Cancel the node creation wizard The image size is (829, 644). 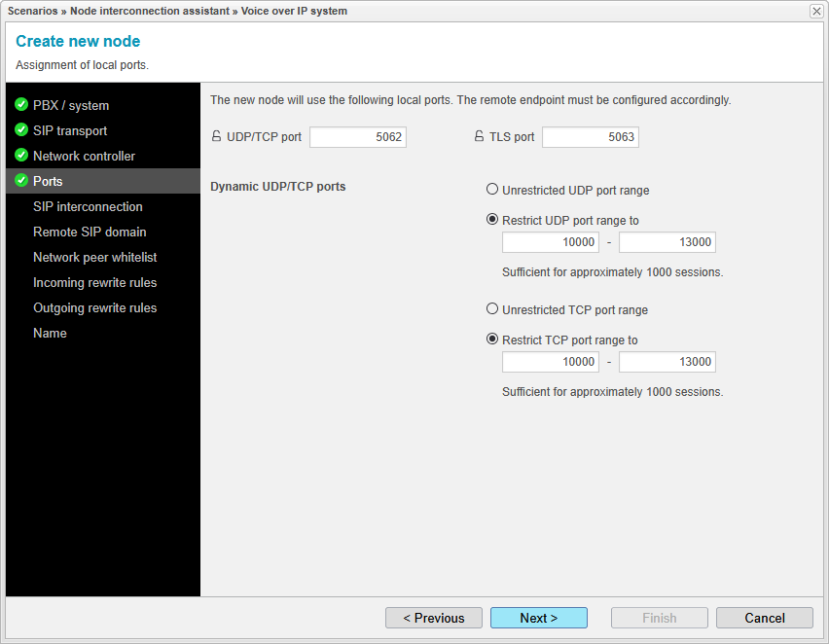[x=764, y=618]
